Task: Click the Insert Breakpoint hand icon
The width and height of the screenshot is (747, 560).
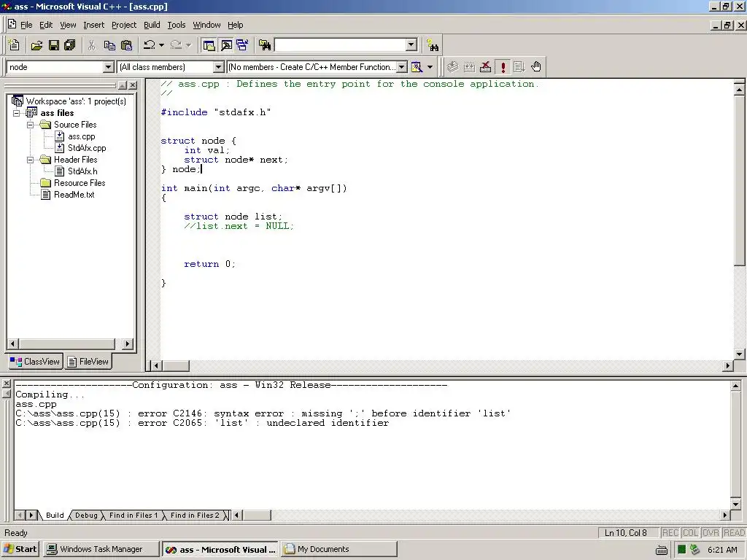Action: pyautogui.click(x=536, y=67)
